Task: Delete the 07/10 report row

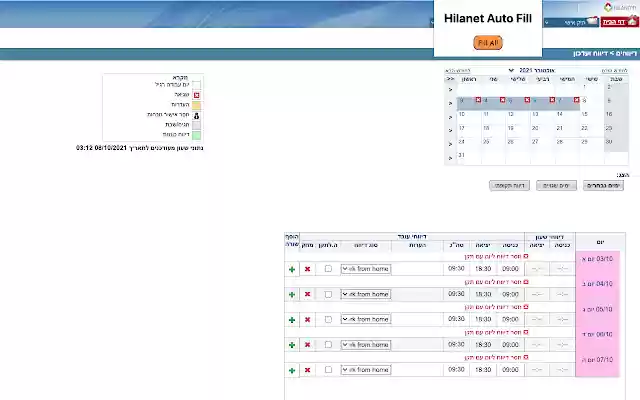Action: click(x=307, y=370)
